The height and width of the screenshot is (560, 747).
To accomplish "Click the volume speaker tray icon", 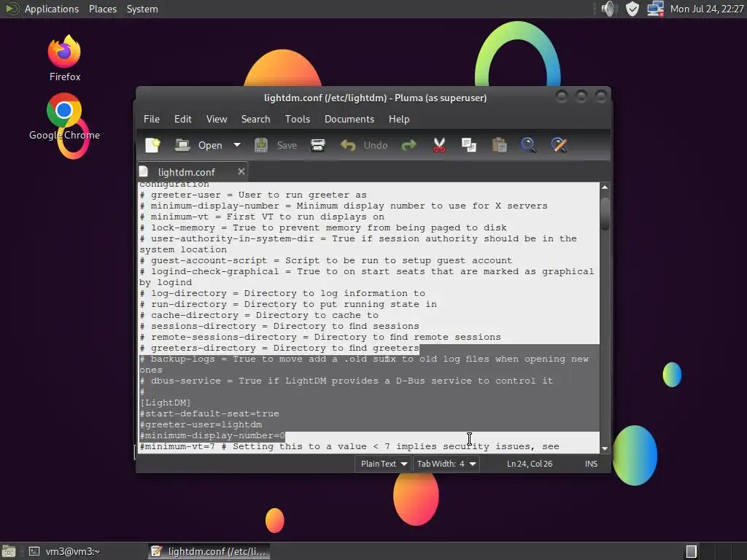I will (608, 9).
